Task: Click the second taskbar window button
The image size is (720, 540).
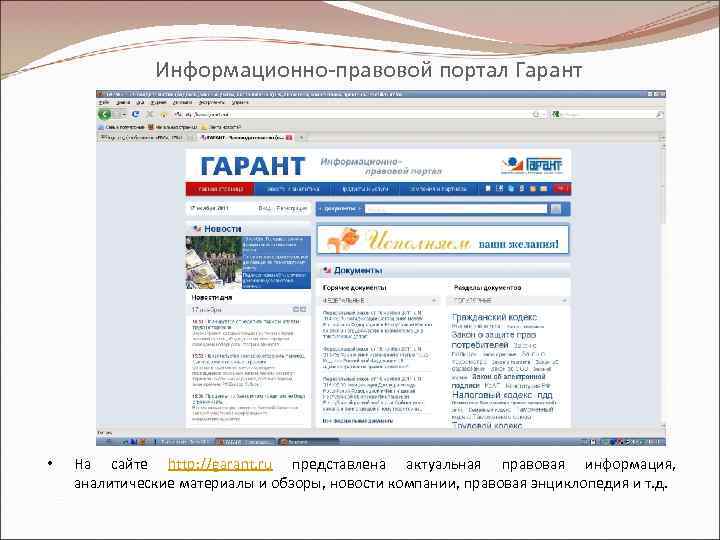Action: pyautogui.click(x=245, y=442)
